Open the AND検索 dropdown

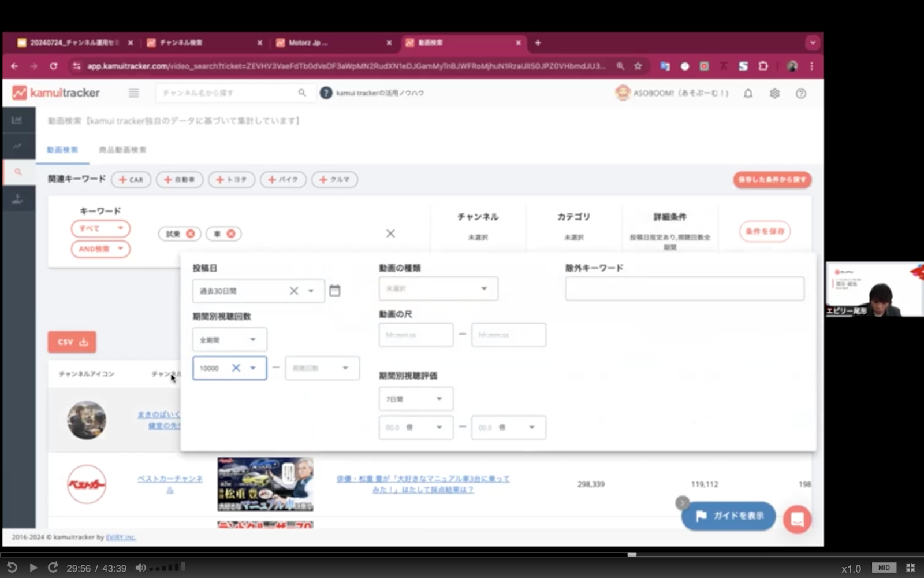(100, 249)
